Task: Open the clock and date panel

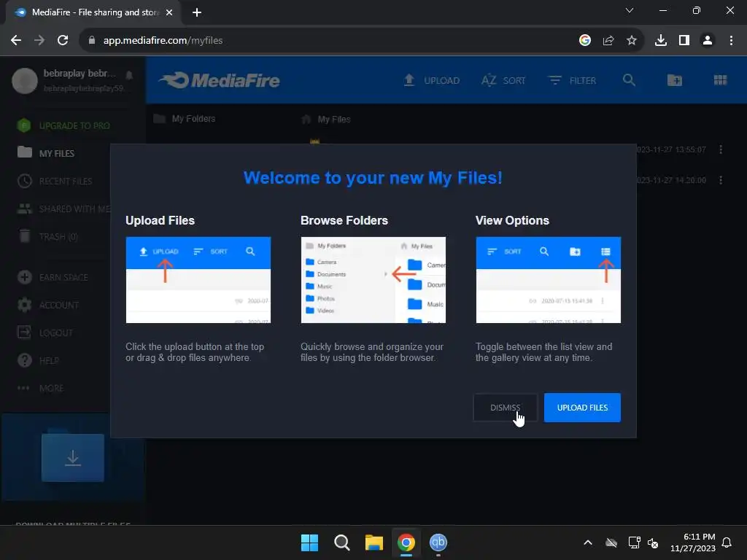Action: (693, 542)
